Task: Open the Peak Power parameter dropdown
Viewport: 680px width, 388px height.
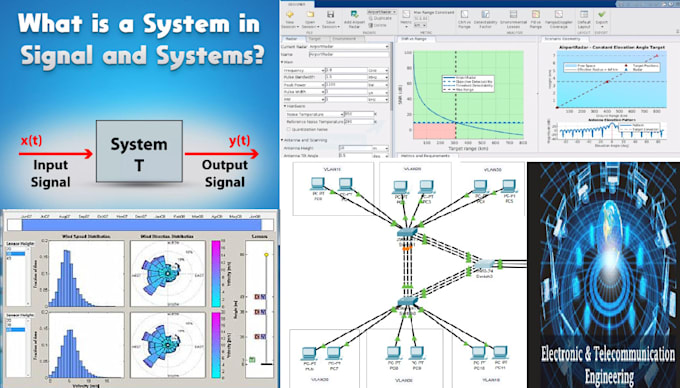Action: click(304, 85)
